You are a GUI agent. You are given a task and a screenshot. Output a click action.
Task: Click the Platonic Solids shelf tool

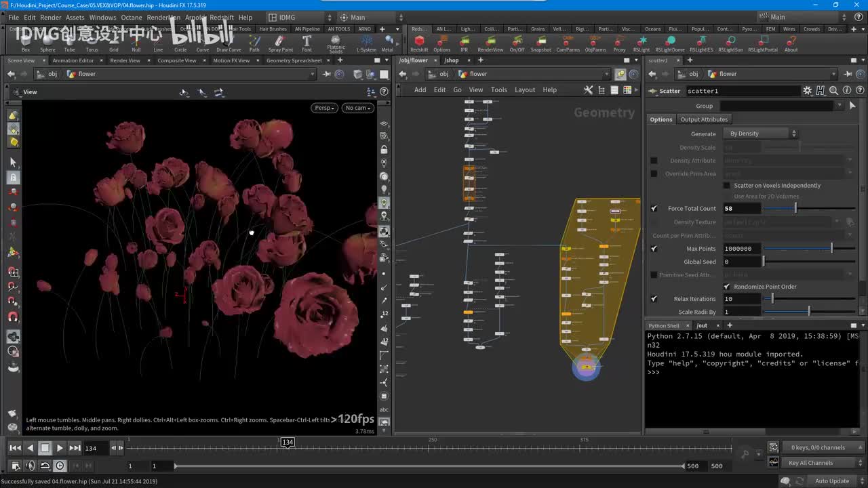coord(336,43)
